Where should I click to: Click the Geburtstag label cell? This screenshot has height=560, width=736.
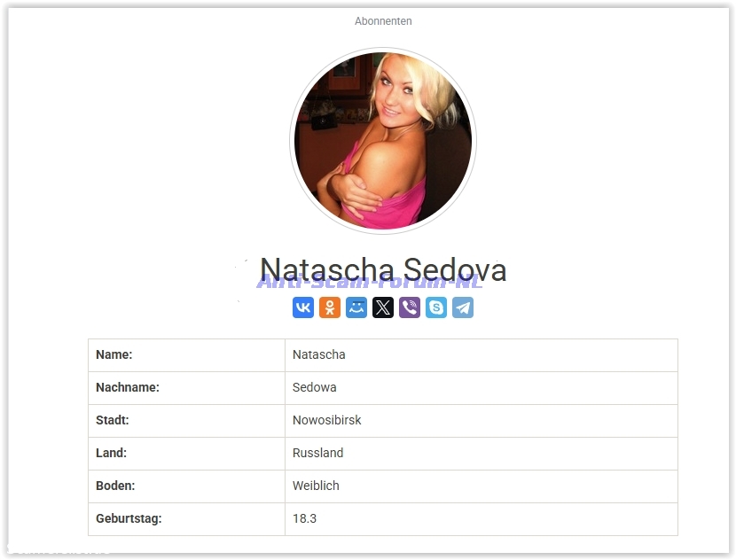pyautogui.click(x=187, y=519)
